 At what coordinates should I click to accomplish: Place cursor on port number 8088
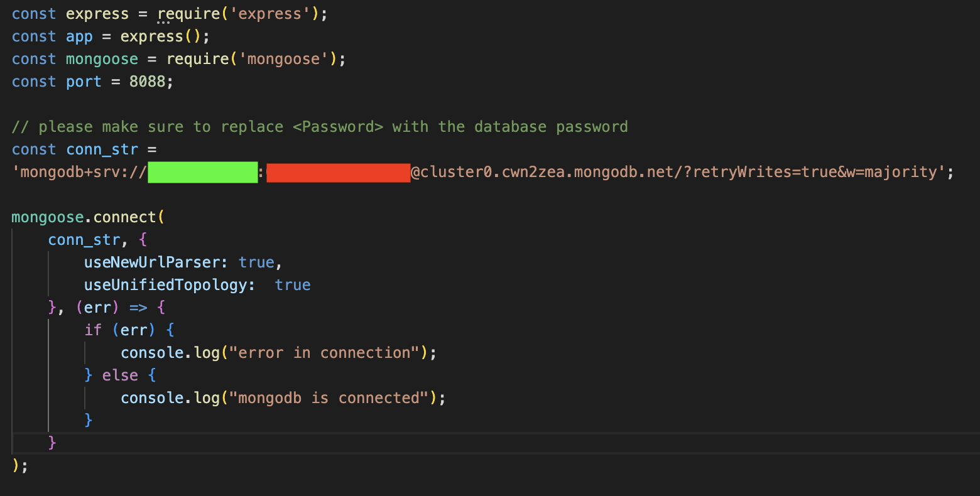coord(147,82)
